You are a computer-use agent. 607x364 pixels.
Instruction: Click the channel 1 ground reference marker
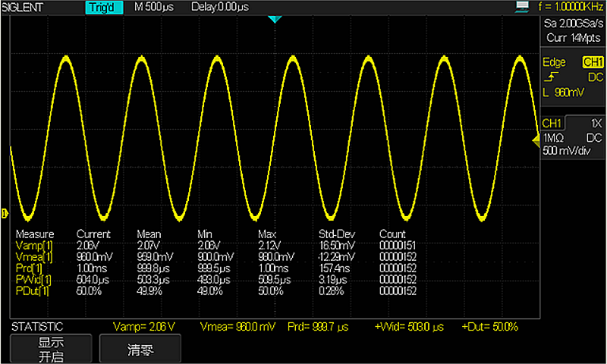[x=5, y=213]
